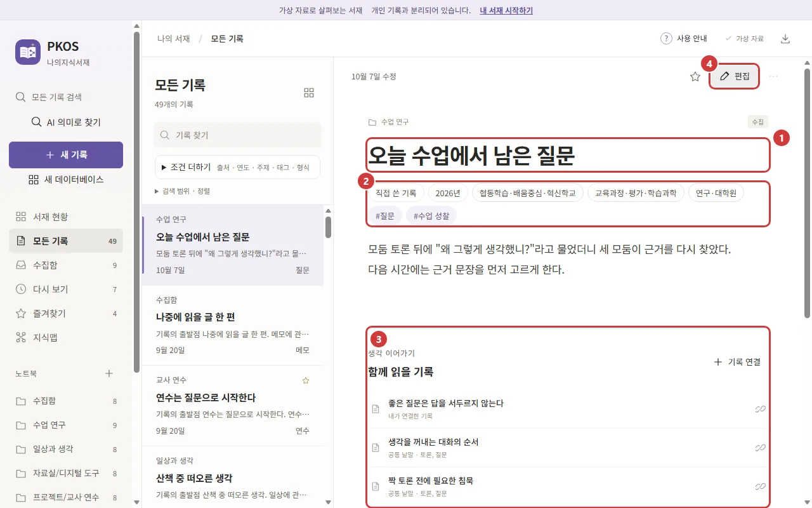Image resolution: width=812 pixels, height=508 pixels.
Task: Open 자료실/디지털 도구 notebook folder
Action: (x=66, y=473)
